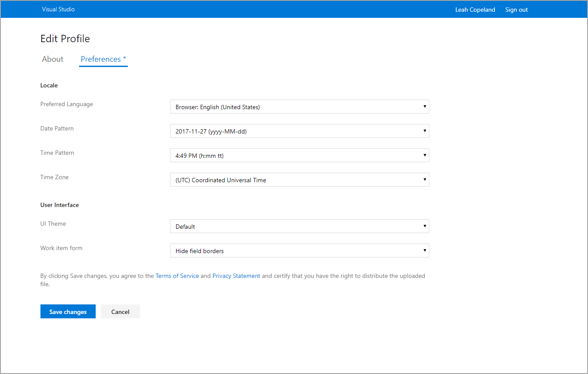The image size is (588, 374).
Task: Open the Date Pattern dropdown
Action: click(299, 131)
